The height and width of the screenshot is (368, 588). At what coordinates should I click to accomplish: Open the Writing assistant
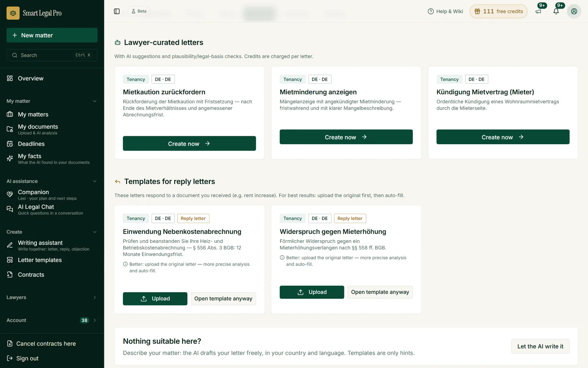(52, 245)
